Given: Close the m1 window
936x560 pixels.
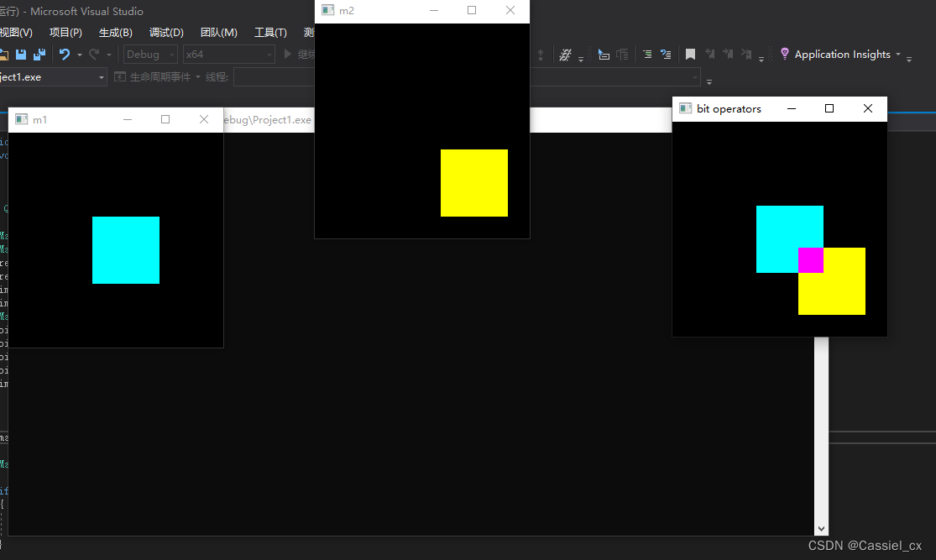Looking at the screenshot, I should point(204,119).
